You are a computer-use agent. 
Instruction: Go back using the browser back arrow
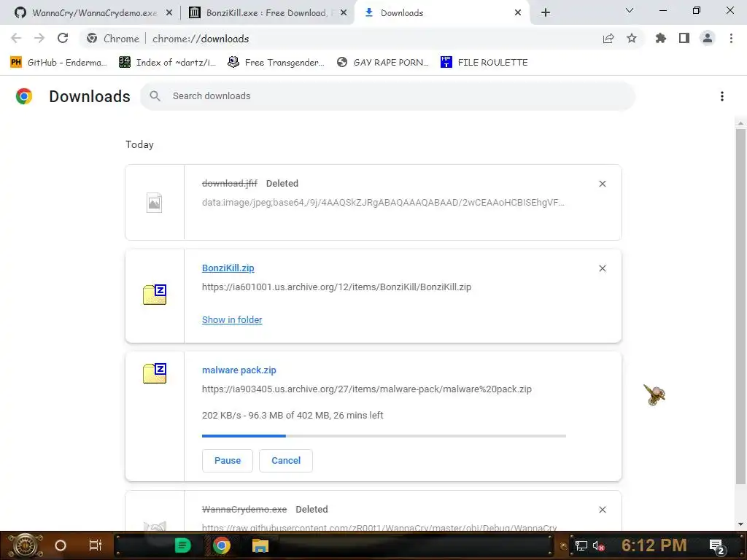(16, 39)
